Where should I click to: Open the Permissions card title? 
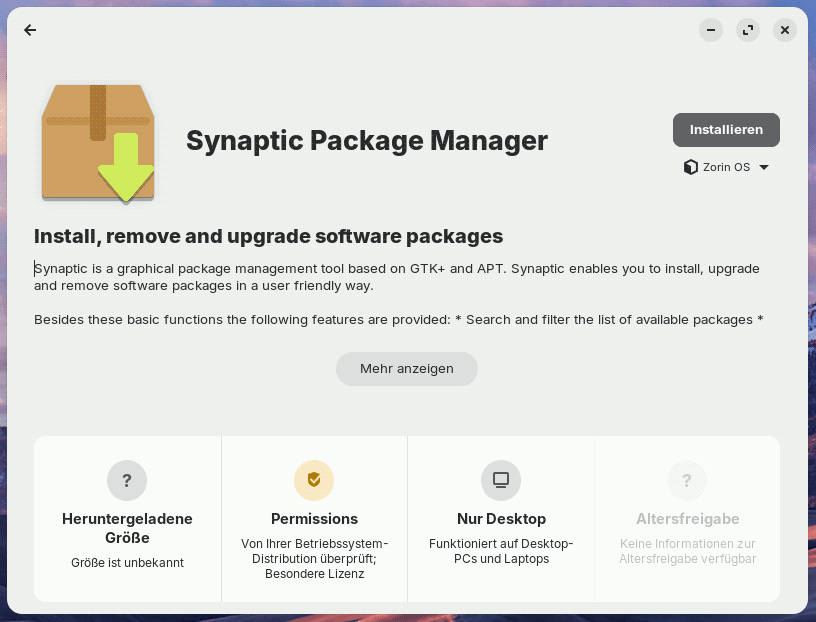pos(314,519)
